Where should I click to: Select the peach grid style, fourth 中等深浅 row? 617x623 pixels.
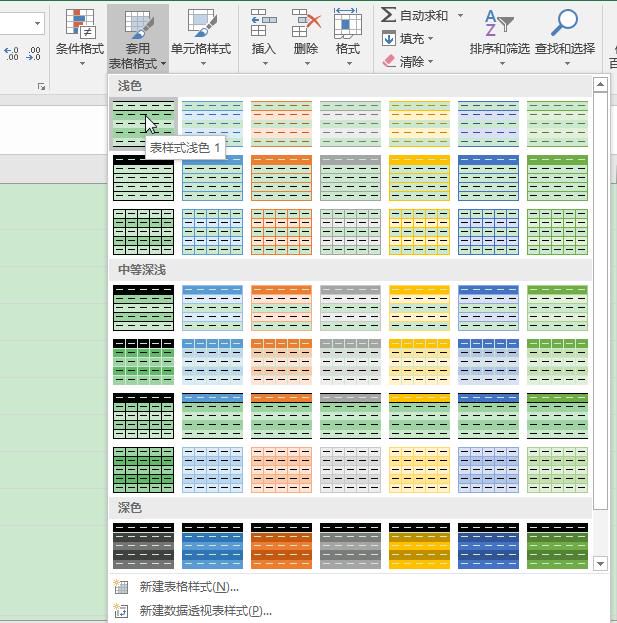281,470
